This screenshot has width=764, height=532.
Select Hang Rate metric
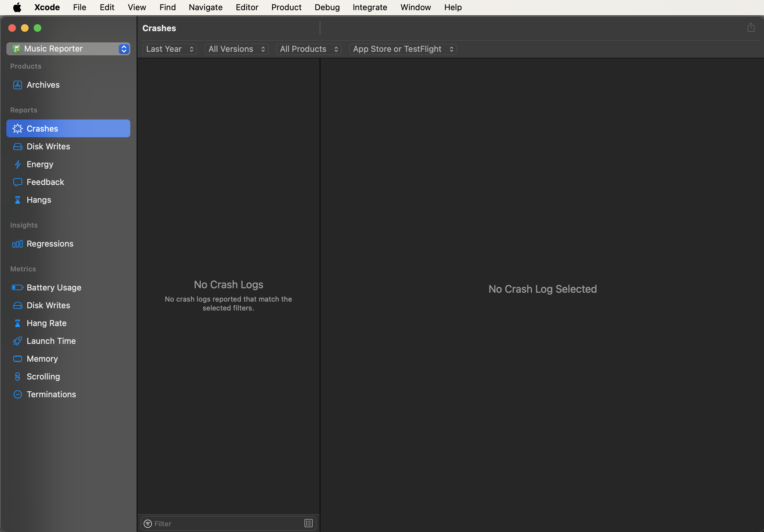(x=68, y=323)
